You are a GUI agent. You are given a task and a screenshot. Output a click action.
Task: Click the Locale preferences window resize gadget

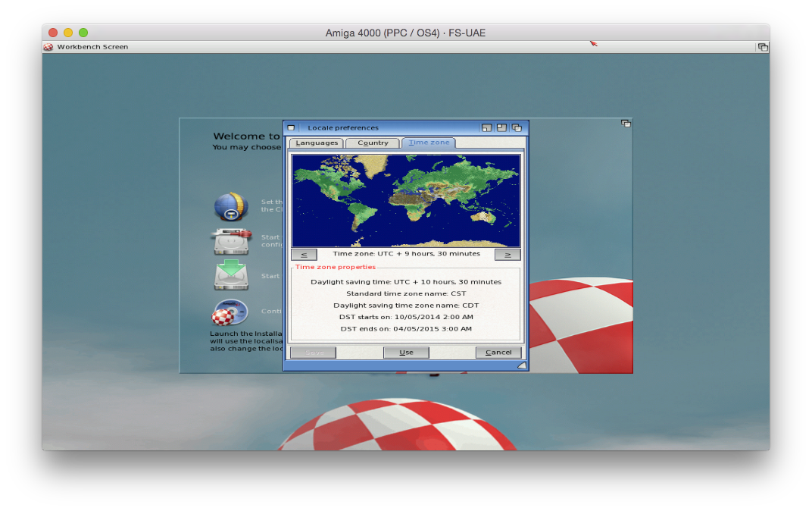[x=522, y=365]
